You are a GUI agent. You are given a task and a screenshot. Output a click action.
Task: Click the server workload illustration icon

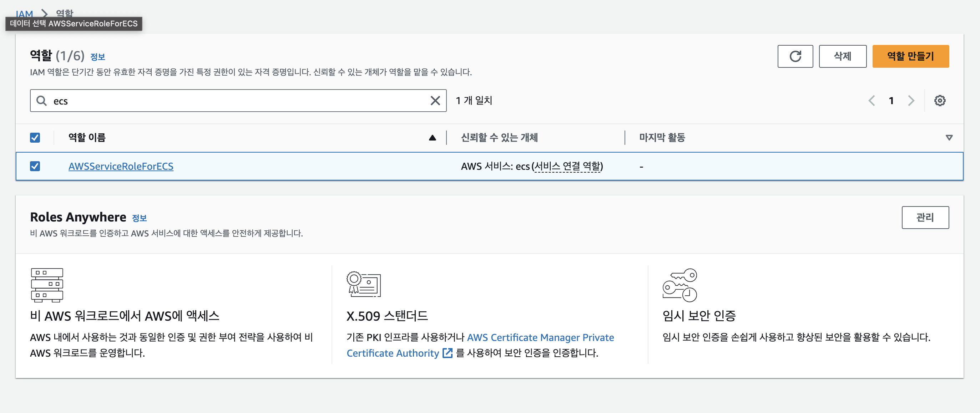[47, 285]
